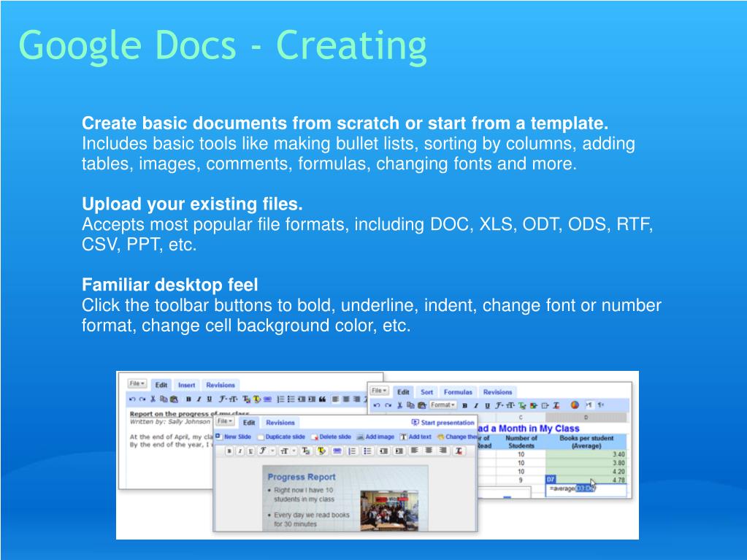Click the Paste icon in the spreadsheet toolbar

(421, 405)
